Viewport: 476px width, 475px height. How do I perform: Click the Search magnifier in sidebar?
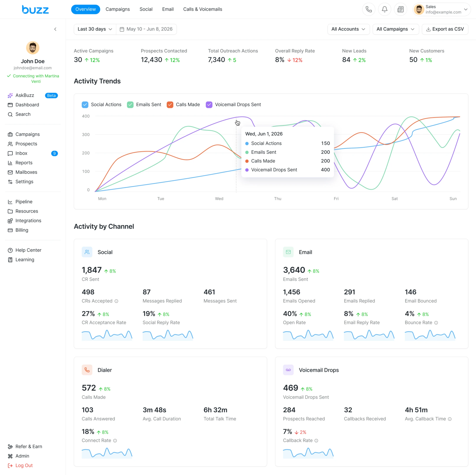(10, 114)
